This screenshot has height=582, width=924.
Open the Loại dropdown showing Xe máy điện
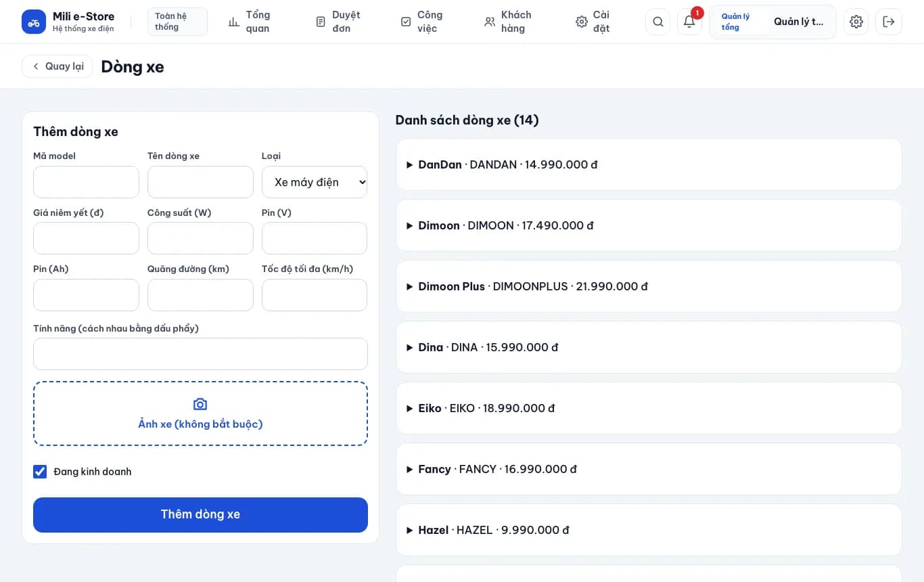315,182
